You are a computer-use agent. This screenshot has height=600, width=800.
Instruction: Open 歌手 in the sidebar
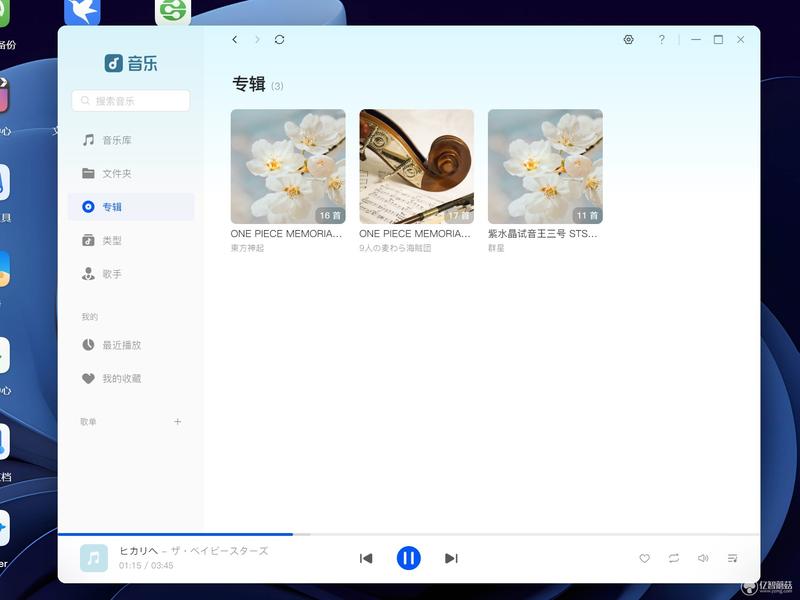tap(131, 274)
